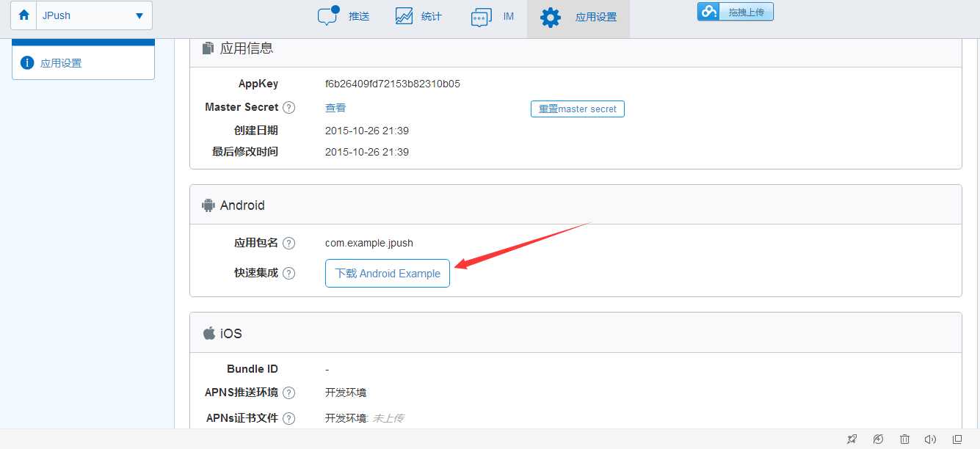Viewport: 980px width, 449px height.
Task: Select the 应用设置 tab in top navigation
Action: pos(578,18)
